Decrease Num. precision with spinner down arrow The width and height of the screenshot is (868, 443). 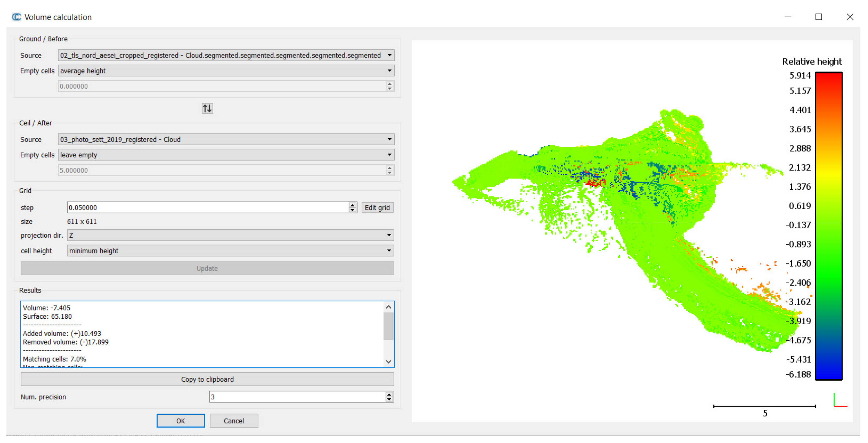point(389,399)
